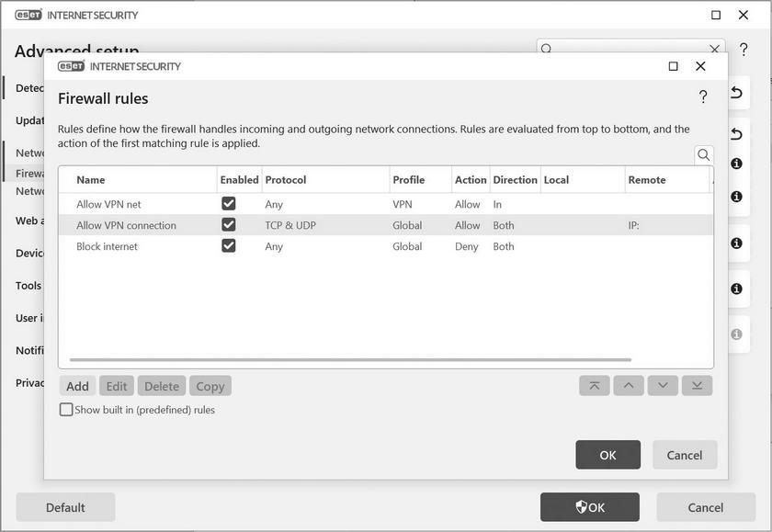Click the Advanced setup help question mark
The height and width of the screenshot is (532, 772).
pos(744,50)
